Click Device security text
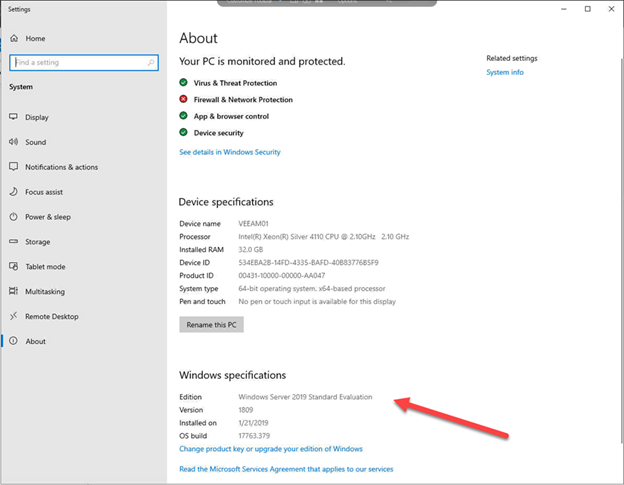 pos(218,133)
